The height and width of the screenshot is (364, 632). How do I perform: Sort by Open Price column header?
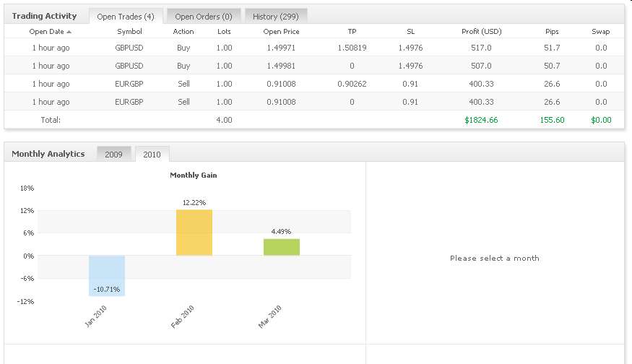click(281, 32)
